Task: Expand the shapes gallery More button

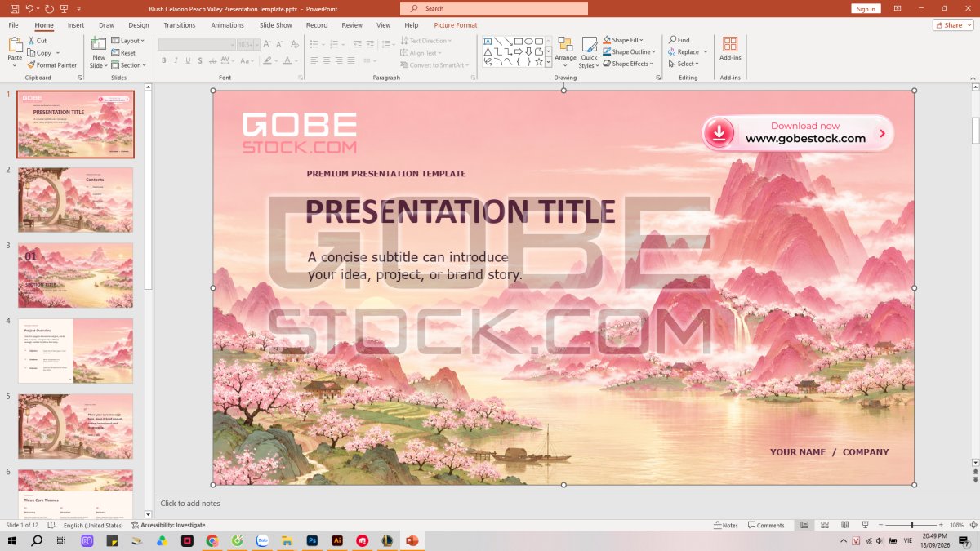Action: tap(549, 62)
